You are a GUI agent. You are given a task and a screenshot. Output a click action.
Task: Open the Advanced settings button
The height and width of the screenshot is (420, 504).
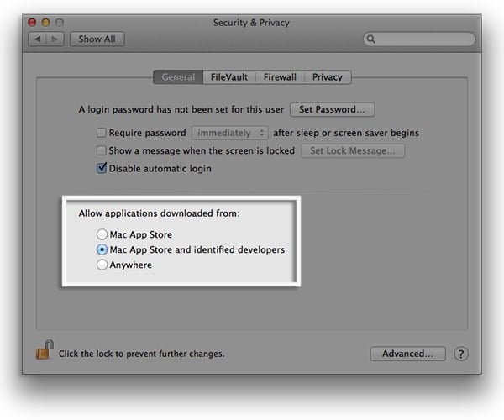tap(407, 354)
